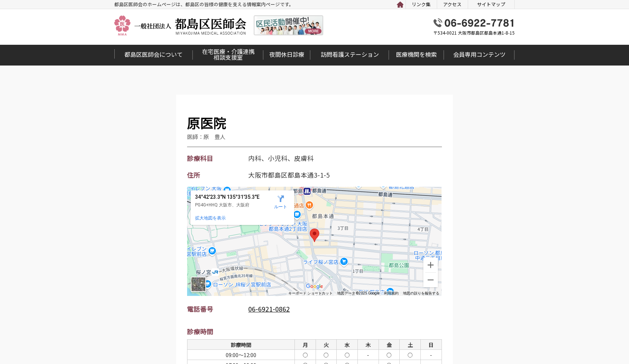
Task: Click the red location pin on map
Action: 314,234
